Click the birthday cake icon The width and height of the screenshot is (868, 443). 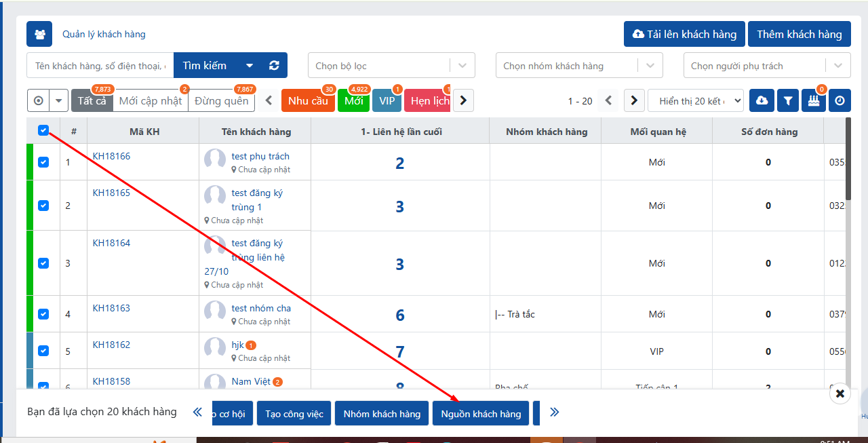pos(813,100)
